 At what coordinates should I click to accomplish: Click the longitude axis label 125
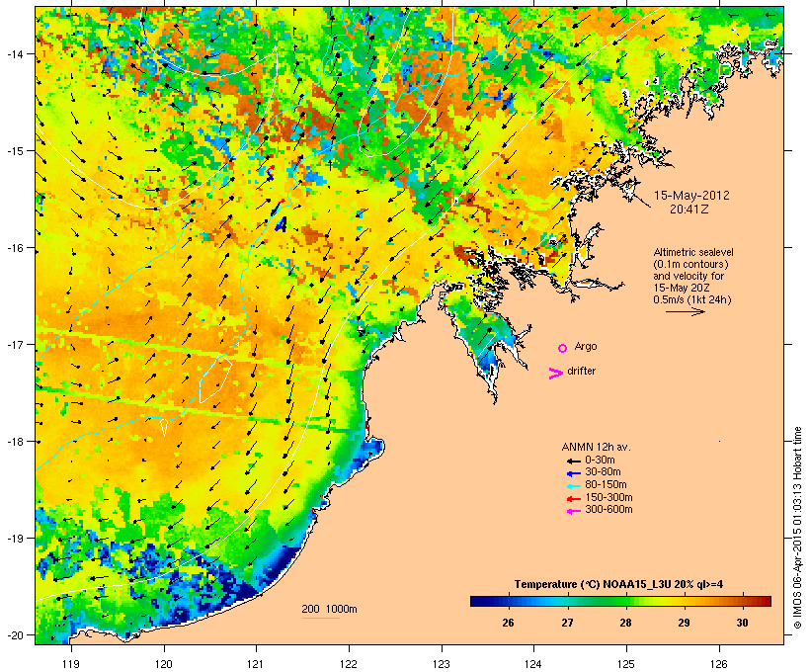626,664
